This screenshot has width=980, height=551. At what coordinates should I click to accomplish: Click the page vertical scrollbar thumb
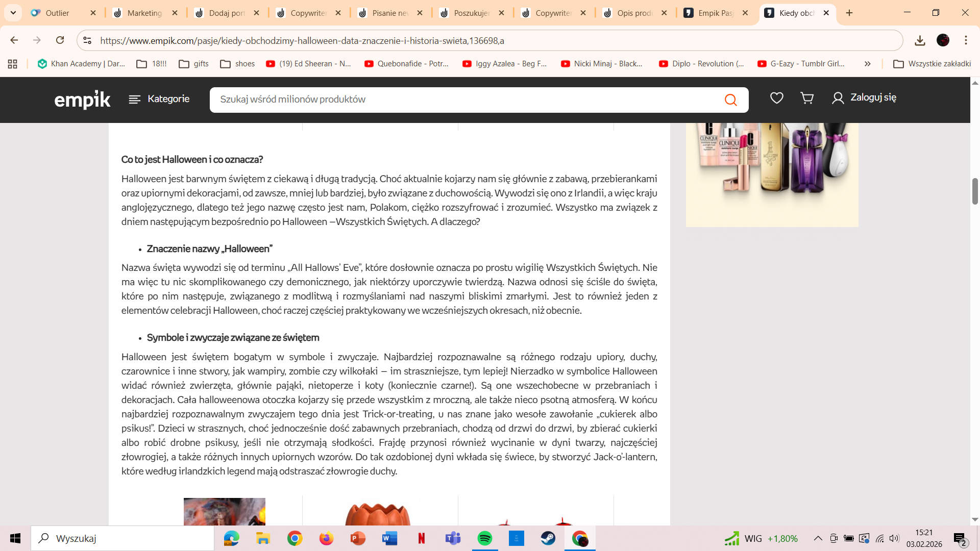pyautogui.click(x=975, y=191)
